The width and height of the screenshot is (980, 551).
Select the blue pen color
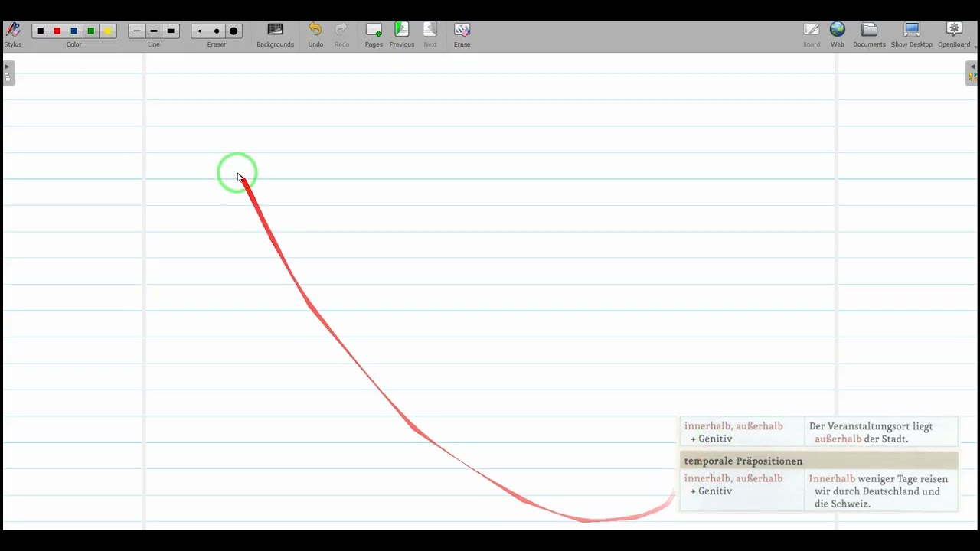point(74,31)
